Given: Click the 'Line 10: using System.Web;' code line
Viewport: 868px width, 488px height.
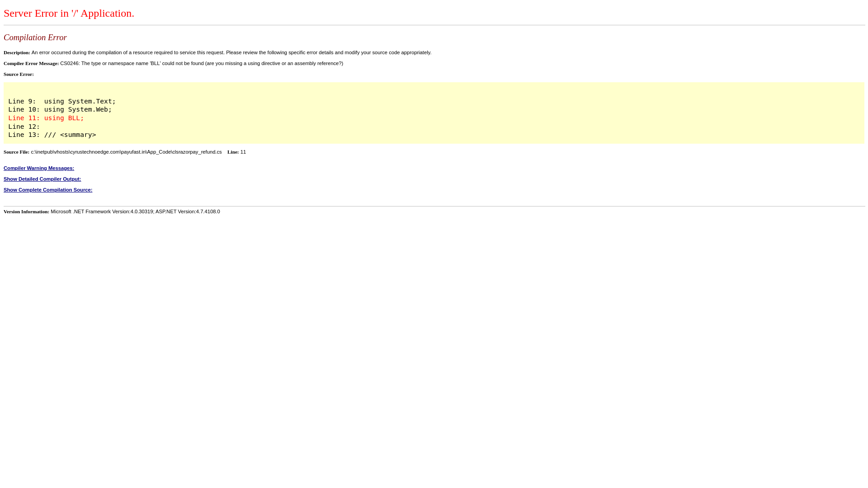Looking at the screenshot, I should click(x=60, y=109).
